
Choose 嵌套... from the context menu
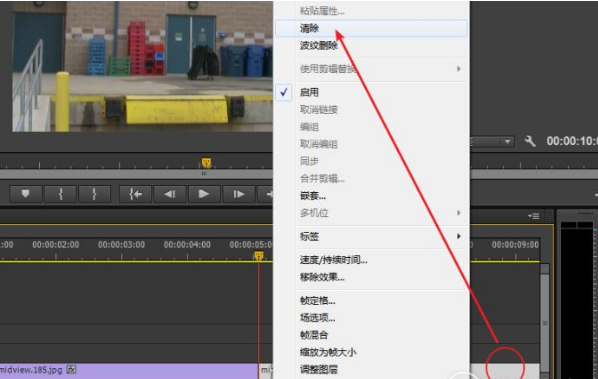pos(371,196)
